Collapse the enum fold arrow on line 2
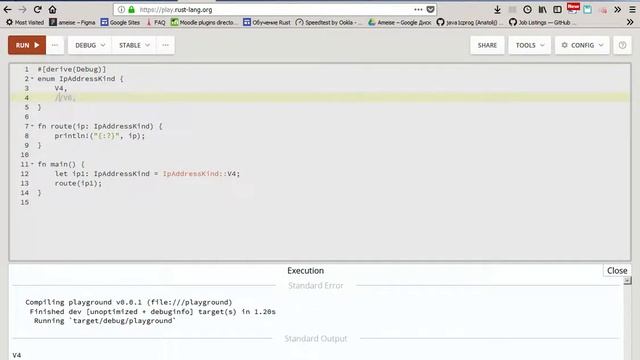This screenshot has height=360, width=640. tap(32, 78)
